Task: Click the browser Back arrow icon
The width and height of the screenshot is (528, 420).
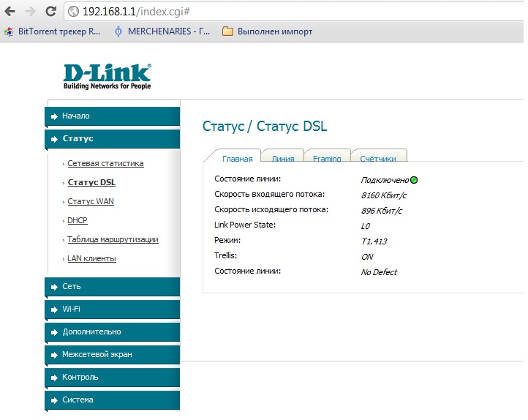Action: (10, 12)
